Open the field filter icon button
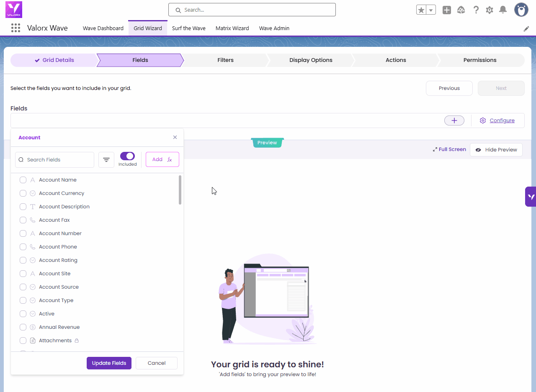Image resolution: width=536 pixels, height=392 pixels. (106, 160)
